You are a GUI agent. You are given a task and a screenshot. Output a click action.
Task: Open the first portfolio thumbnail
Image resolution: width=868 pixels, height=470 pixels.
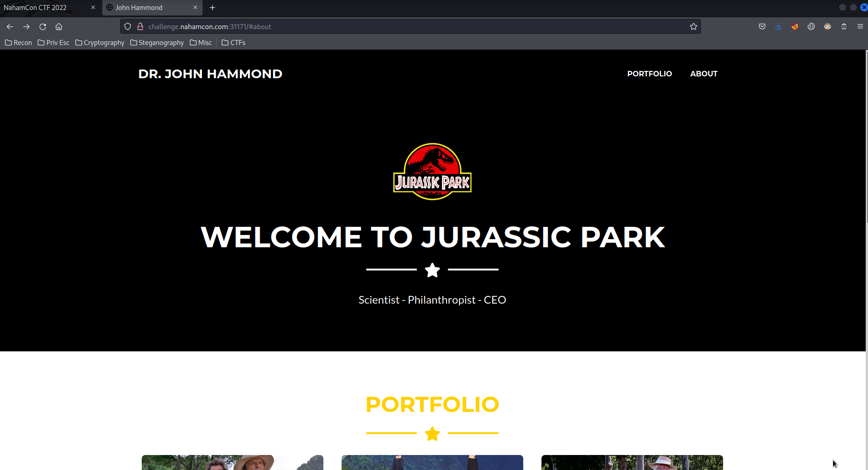click(233, 462)
